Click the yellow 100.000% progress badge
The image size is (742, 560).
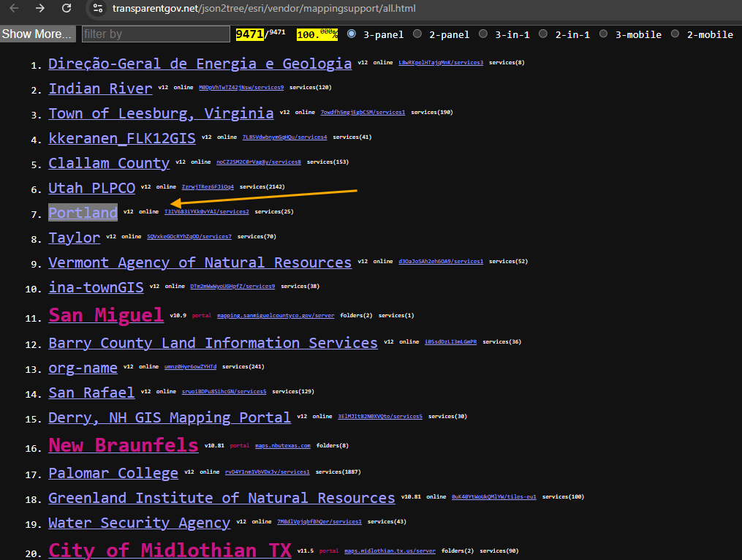(x=317, y=34)
